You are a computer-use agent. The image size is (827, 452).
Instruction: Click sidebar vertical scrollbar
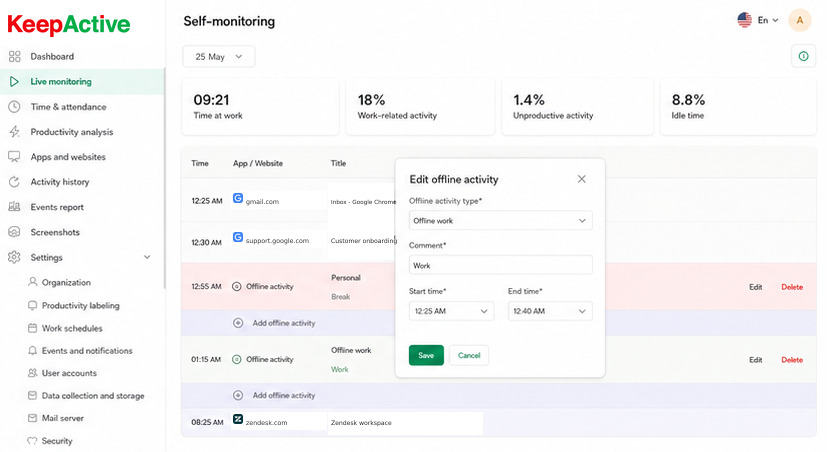(165, 179)
